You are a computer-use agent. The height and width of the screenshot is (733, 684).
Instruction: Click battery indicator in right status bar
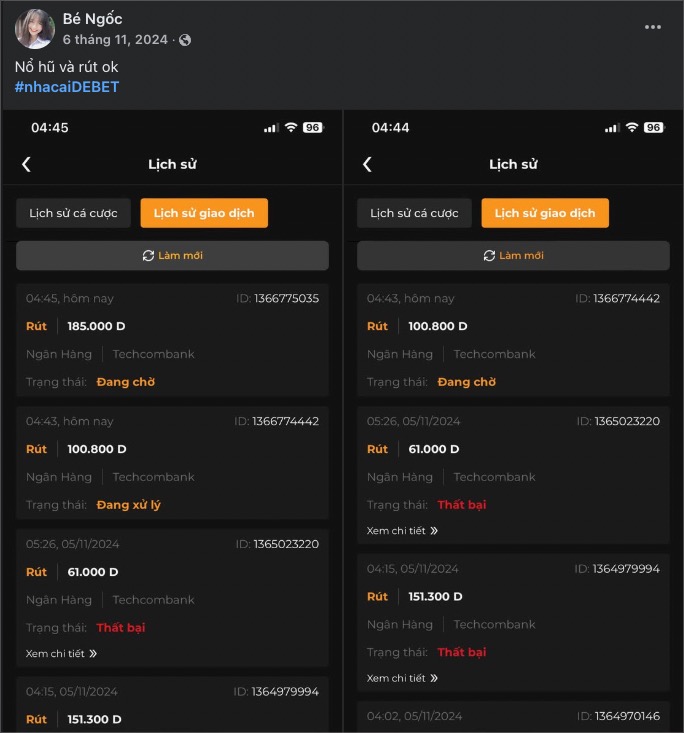click(654, 128)
